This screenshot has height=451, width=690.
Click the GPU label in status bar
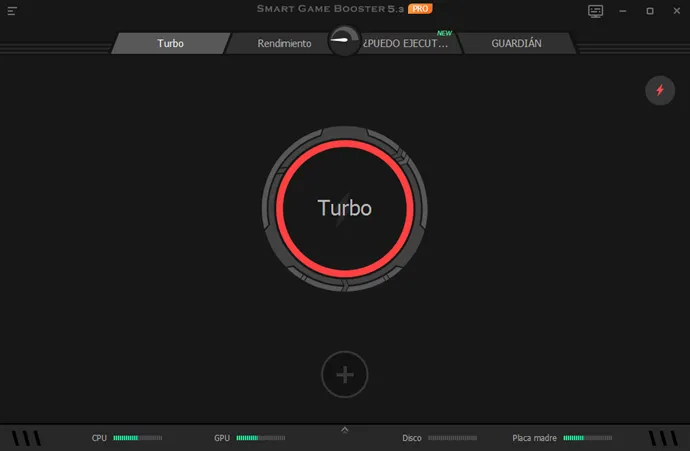(x=222, y=438)
